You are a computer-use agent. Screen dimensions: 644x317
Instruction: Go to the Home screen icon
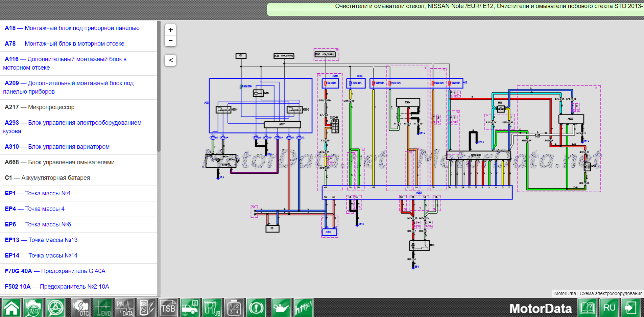(x=11, y=308)
